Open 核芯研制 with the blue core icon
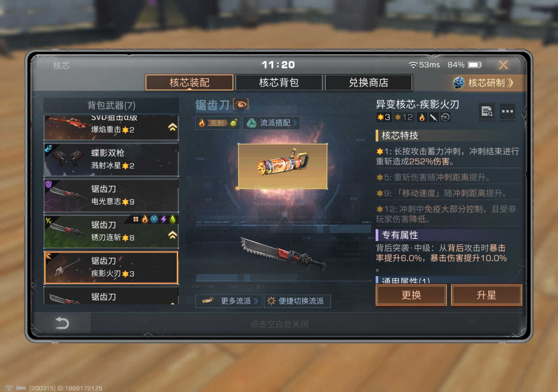The image size is (558, 392). [x=483, y=83]
